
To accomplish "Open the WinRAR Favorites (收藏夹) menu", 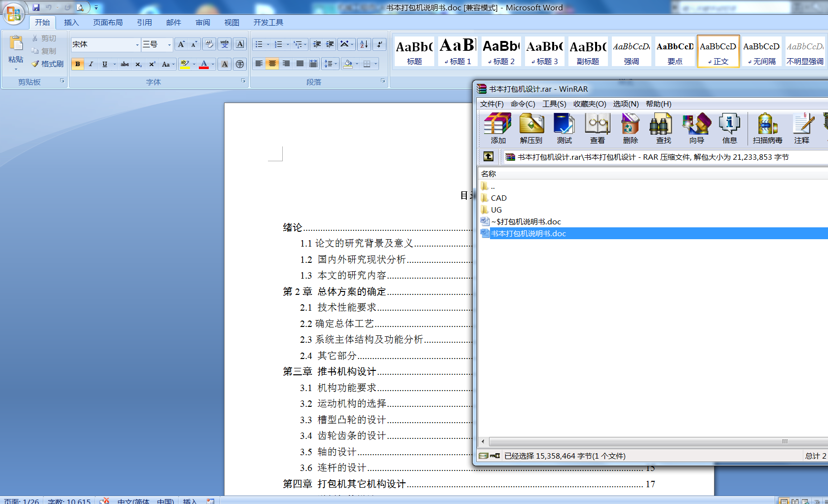I will tap(590, 104).
